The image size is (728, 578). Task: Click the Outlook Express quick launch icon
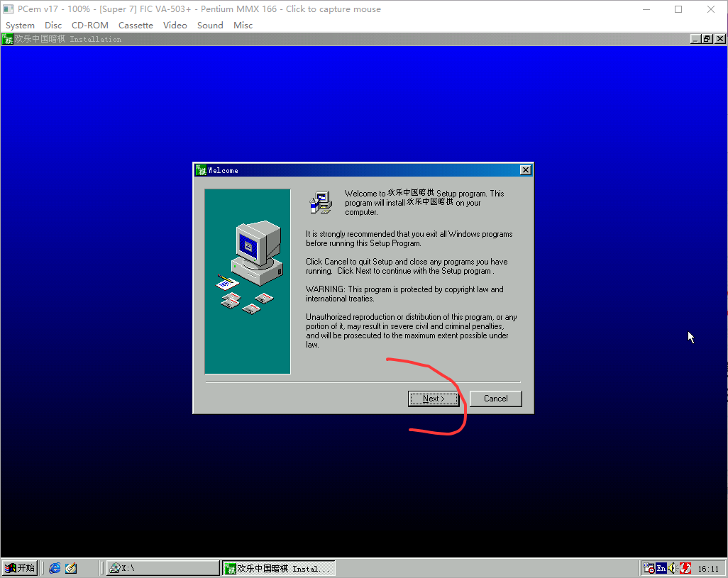tap(71, 568)
